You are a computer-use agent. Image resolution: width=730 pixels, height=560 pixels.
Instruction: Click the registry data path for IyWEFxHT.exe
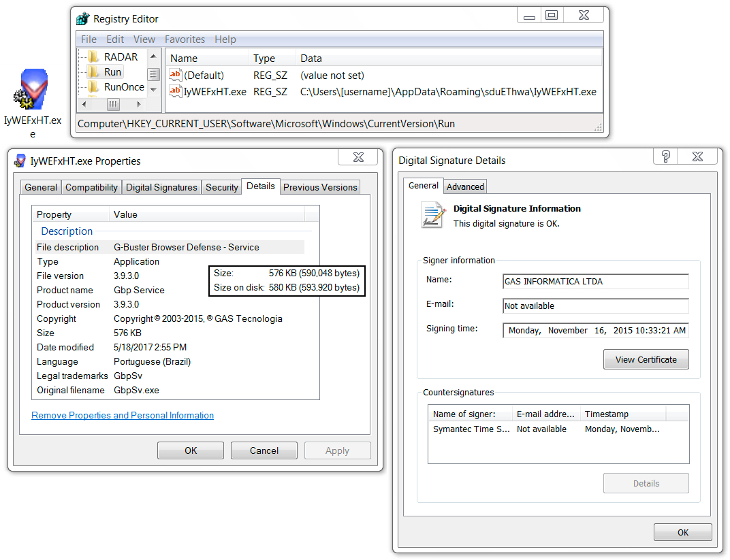click(448, 92)
